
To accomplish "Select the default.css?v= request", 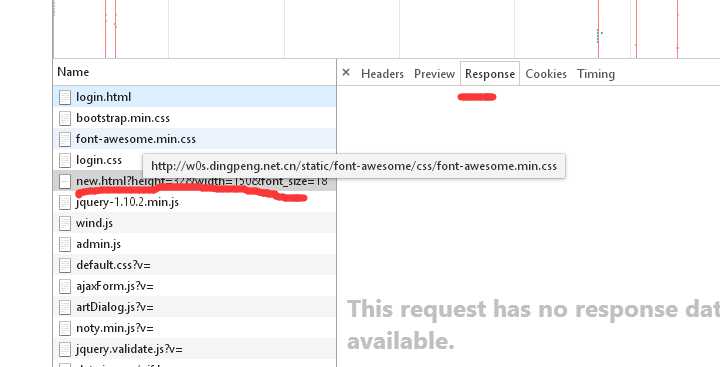I will pos(195,265).
